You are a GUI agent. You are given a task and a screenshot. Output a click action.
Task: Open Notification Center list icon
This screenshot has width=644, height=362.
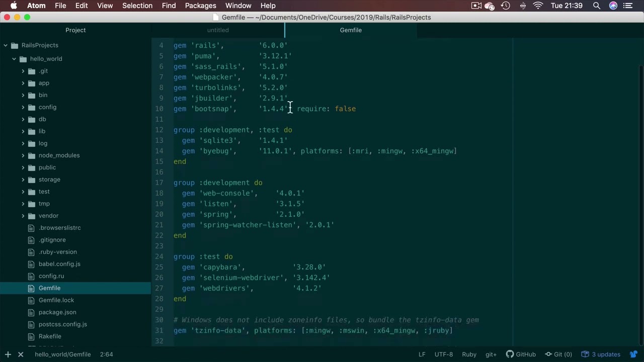[x=627, y=6]
